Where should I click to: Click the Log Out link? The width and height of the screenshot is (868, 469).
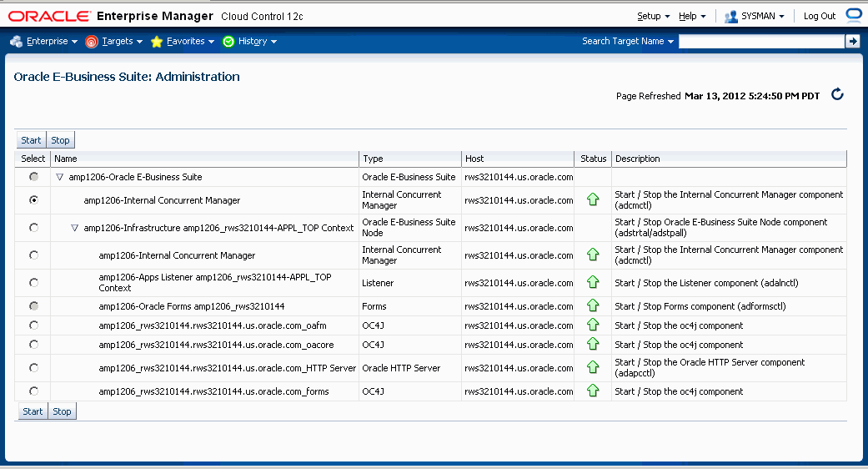point(820,16)
